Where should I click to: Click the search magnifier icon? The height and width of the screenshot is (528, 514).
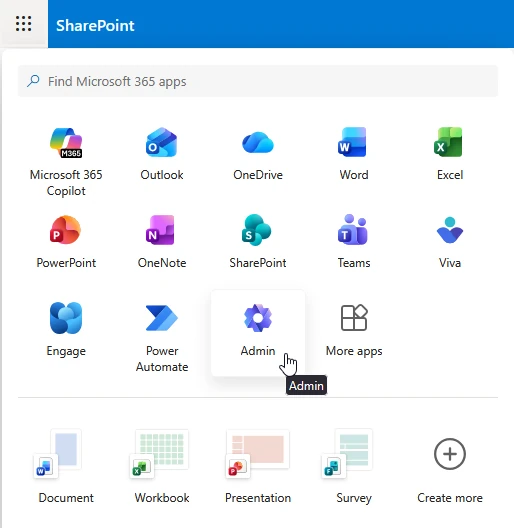pyautogui.click(x=33, y=81)
